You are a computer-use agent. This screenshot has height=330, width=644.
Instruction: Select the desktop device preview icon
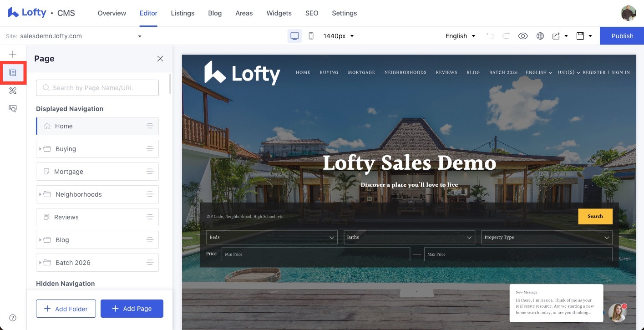[294, 36]
